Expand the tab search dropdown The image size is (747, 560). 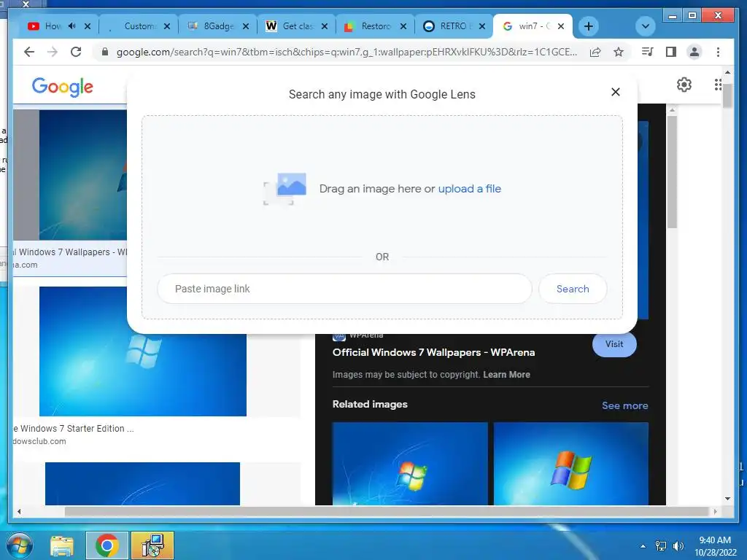pyautogui.click(x=646, y=26)
